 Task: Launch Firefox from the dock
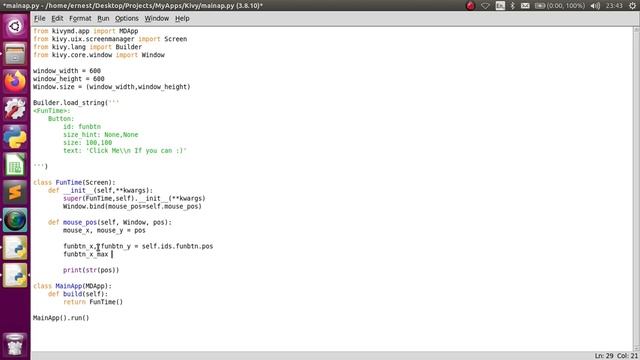[x=15, y=81]
